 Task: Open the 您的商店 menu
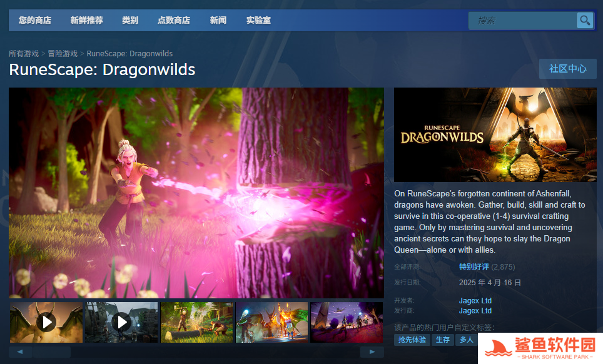(35, 21)
